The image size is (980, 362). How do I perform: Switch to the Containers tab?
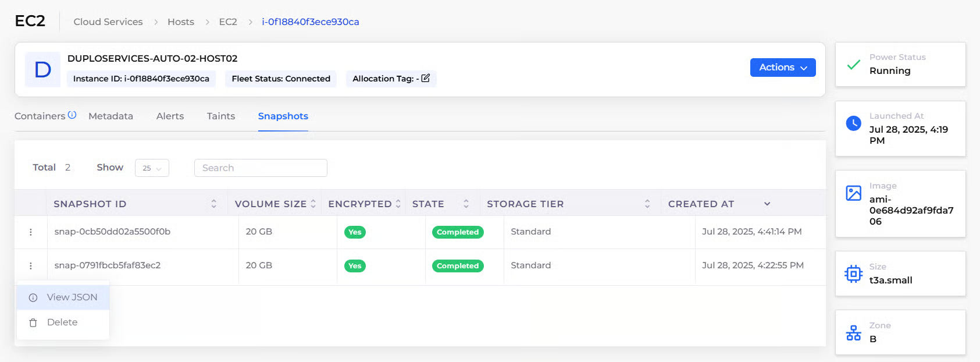[x=40, y=116]
